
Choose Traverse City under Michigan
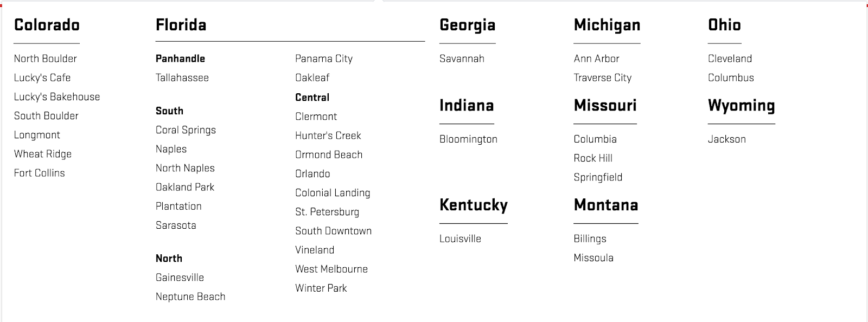coord(603,78)
